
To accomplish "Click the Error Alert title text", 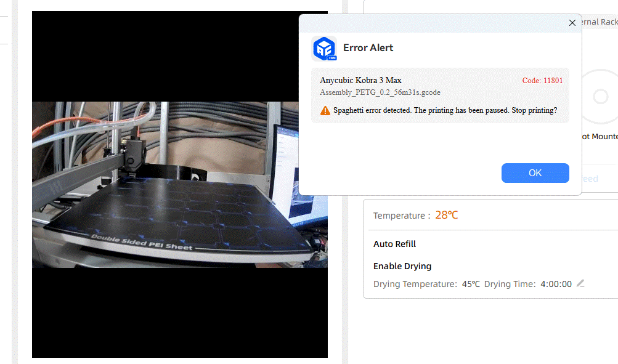I will click(x=368, y=47).
